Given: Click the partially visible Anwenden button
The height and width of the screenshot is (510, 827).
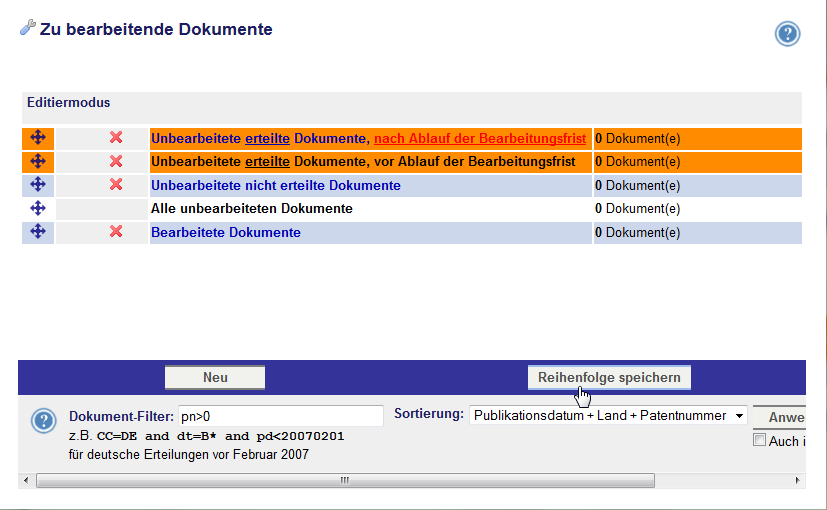Looking at the screenshot, I should tap(780, 417).
